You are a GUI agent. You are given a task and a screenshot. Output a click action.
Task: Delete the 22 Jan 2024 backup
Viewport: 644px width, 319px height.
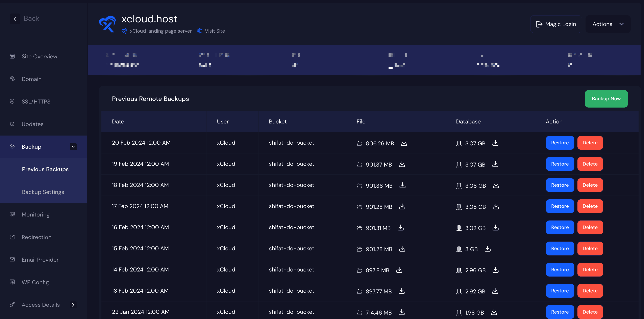click(x=590, y=312)
